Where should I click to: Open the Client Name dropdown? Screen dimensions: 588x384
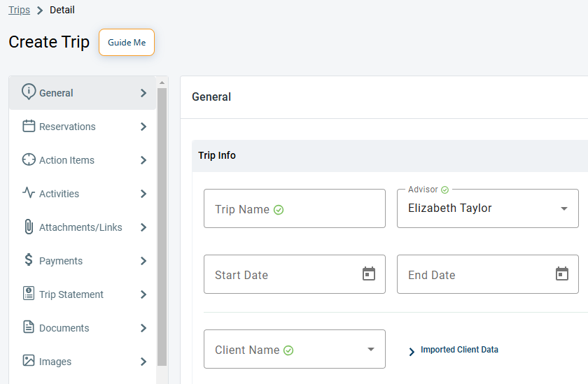[x=295, y=349]
